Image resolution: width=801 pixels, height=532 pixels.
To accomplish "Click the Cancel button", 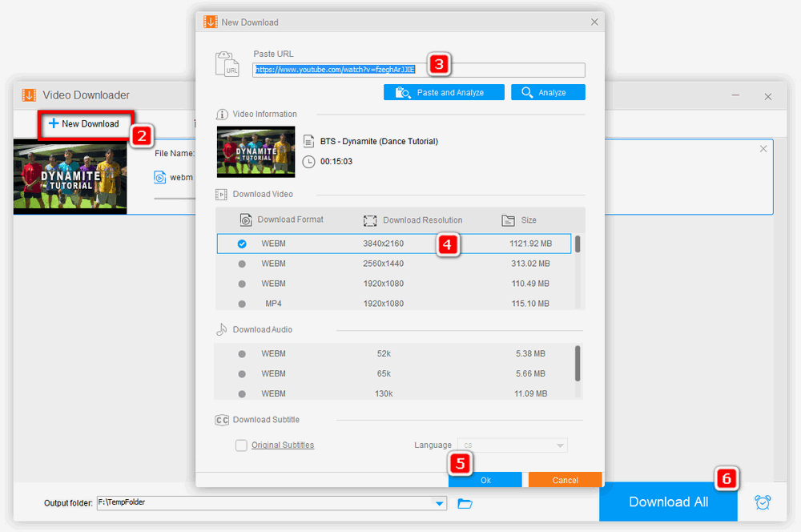I will tap(565, 480).
